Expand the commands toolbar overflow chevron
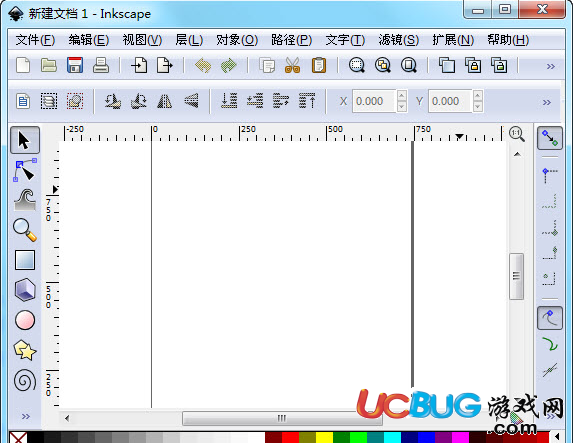573x443 pixels. [551, 67]
